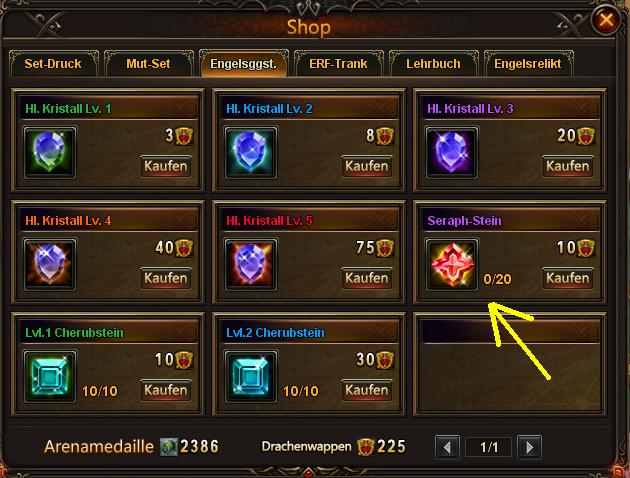This screenshot has width=630, height=478.
Task: Open the Mut-Set tab
Action: (x=148, y=63)
